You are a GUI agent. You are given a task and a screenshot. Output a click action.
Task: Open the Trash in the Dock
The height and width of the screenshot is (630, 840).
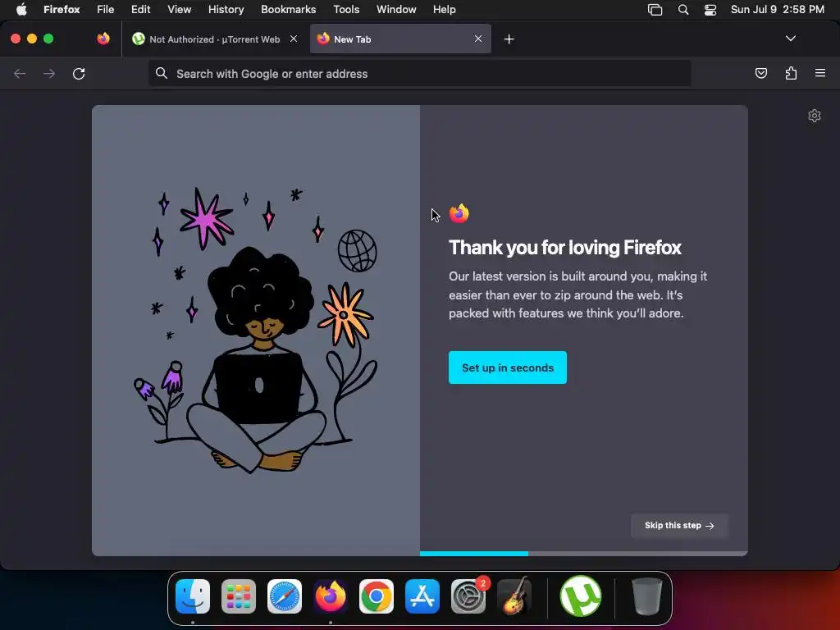(x=646, y=596)
